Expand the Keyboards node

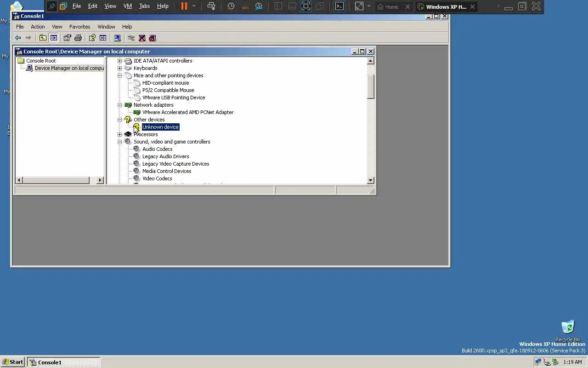click(x=120, y=68)
